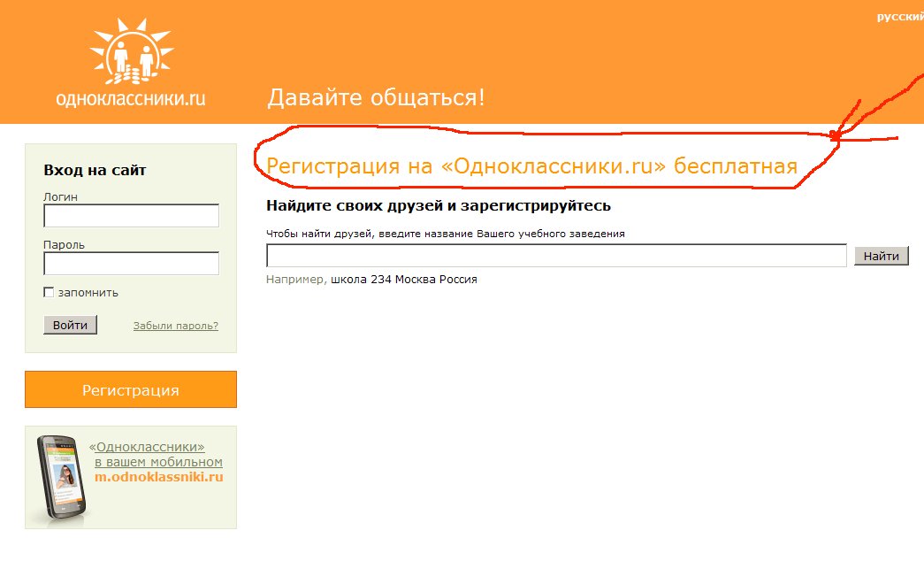The width and height of the screenshot is (924, 569).
Task: Click the одноклассники.ru site name text
Action: tap(131, 98)
